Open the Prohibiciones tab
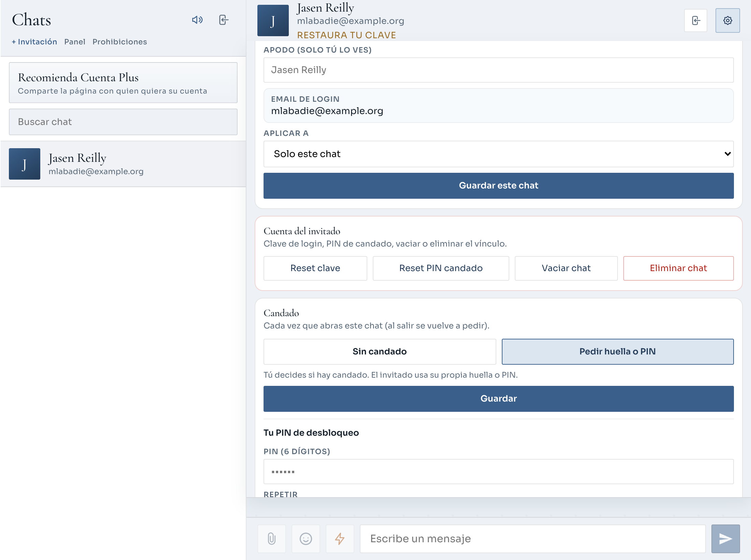Screen dimensions: 751x560 (x=119, y=42)
